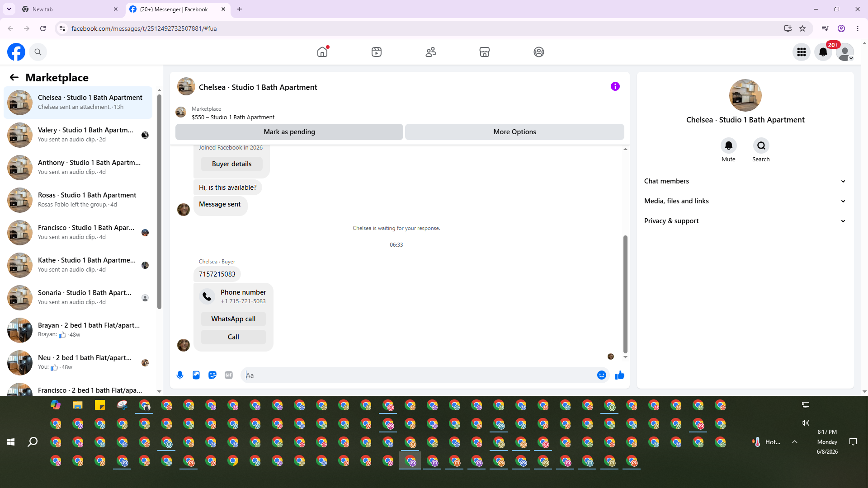
Task: Open More Options for the listing
Action: [x=514, y=132]
